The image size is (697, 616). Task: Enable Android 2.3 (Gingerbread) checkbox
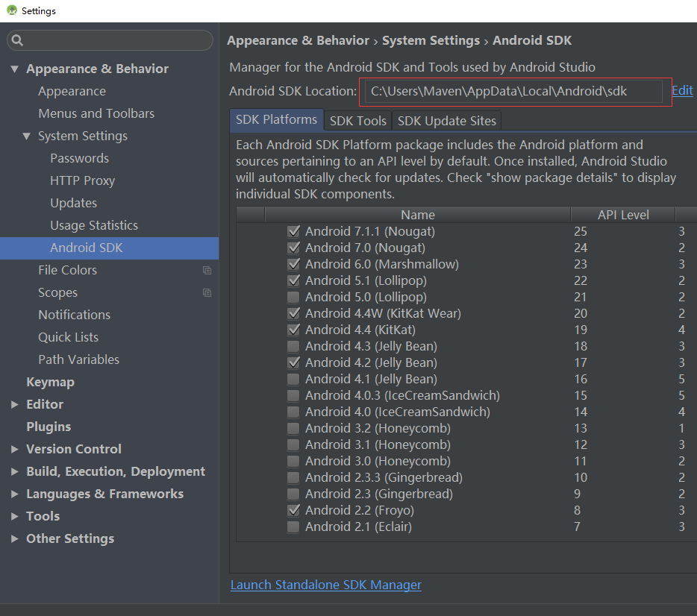293,494
